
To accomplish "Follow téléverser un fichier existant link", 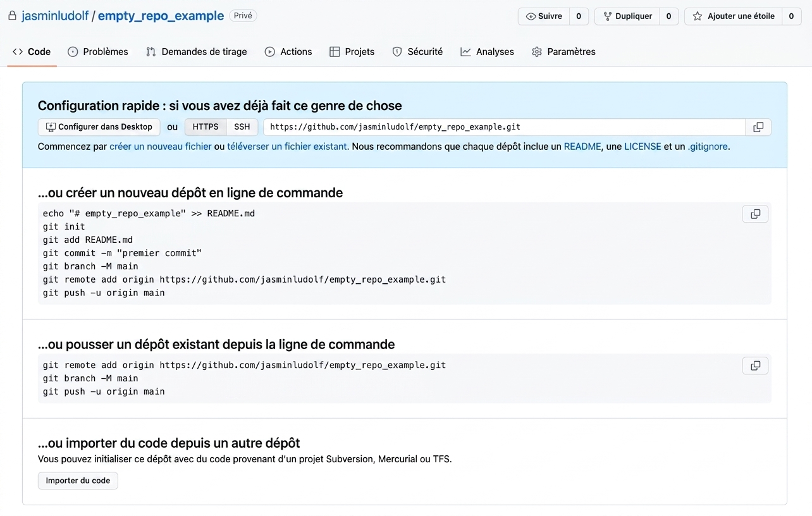I will tap(288, 147).
